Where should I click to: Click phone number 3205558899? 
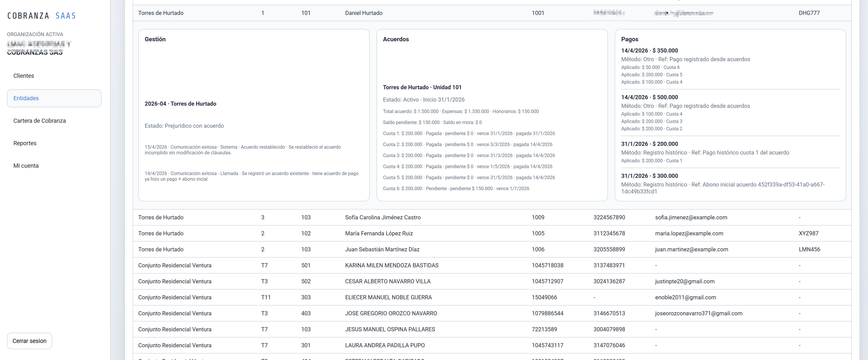point(609,249)
